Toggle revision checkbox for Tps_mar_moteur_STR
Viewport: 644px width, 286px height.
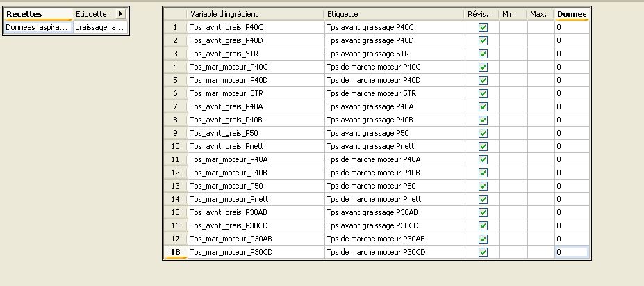pyautogui.click(x=483, y=93)
